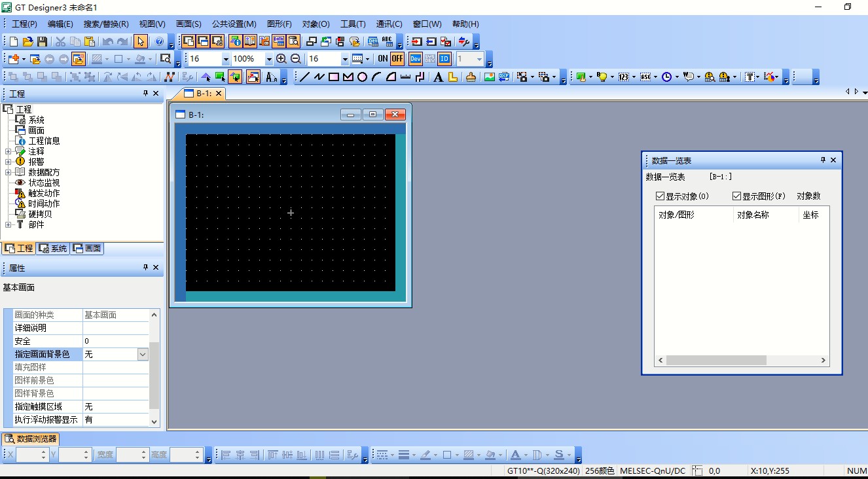Select the Line drawing tool

(x=304, y=77)
